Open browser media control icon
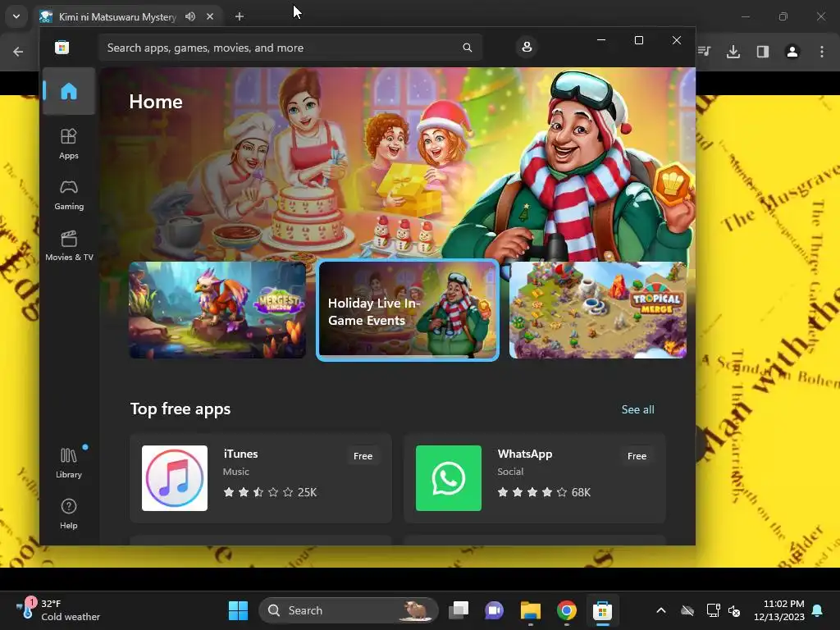Image resolution: width=840 pixels, height=630 pixels. (x=704, y=52)
